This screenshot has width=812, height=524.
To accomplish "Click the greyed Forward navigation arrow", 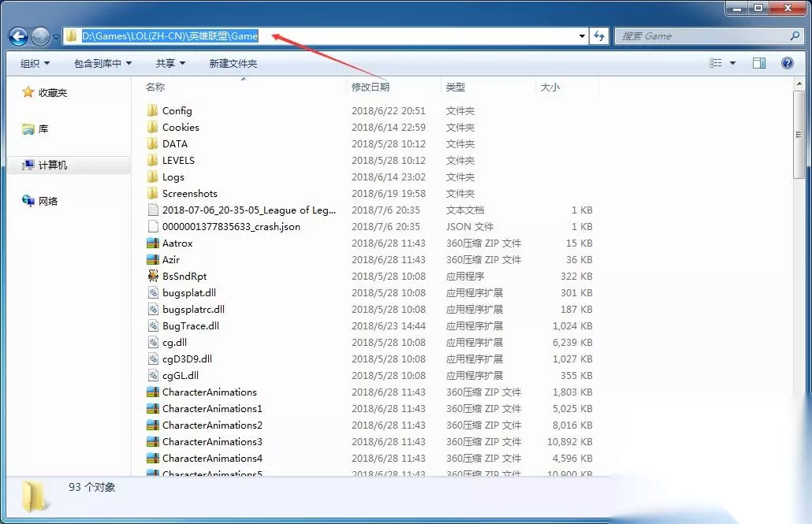I will pos(40,36).
